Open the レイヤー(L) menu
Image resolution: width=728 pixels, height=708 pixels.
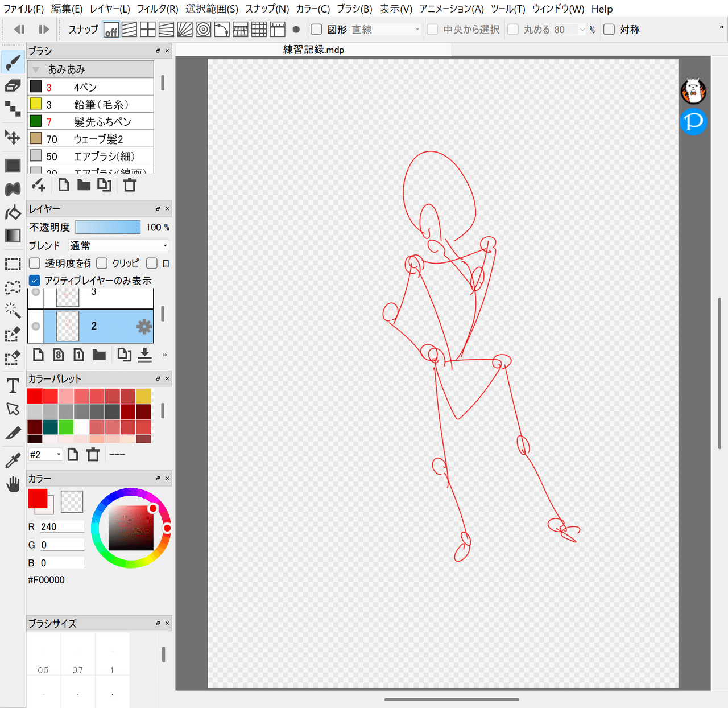click(110, 9)
